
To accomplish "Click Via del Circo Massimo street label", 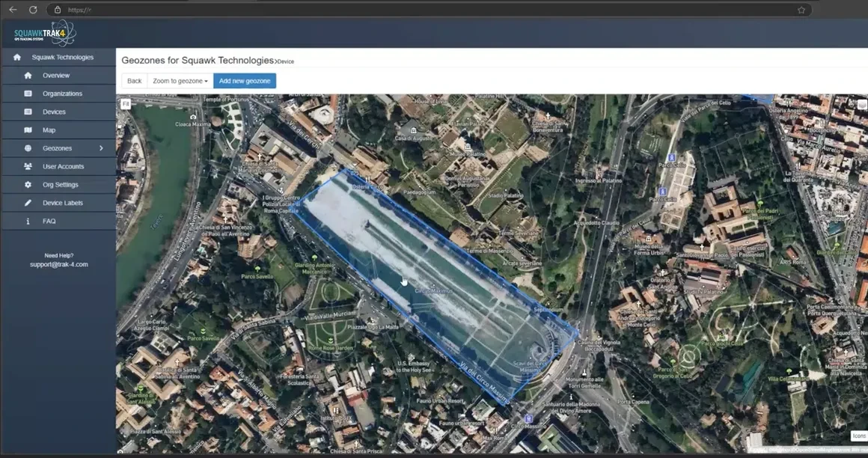I will coord(484,382).
